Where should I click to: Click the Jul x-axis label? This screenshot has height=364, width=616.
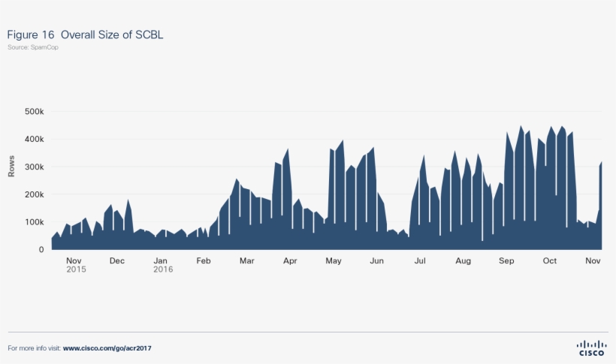pos(420,261)
